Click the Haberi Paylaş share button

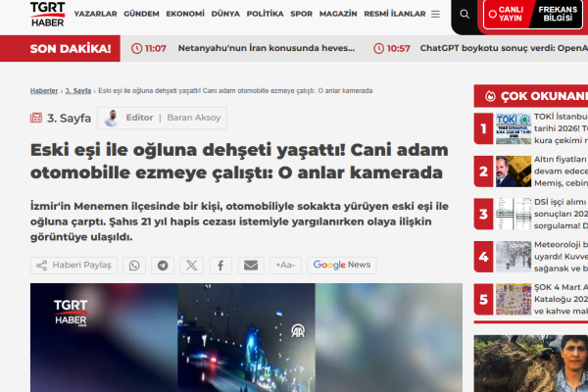(x=73, y=266)
